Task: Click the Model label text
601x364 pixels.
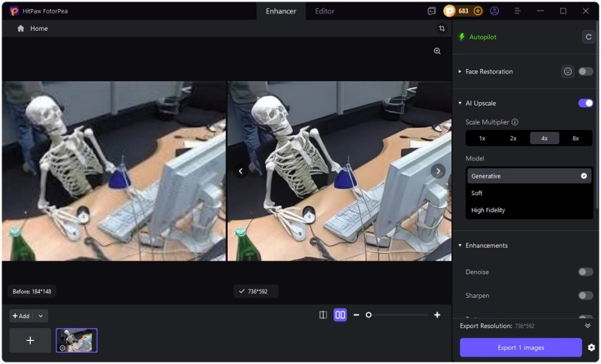Action: pyautogui.click(x=475, y=158)
